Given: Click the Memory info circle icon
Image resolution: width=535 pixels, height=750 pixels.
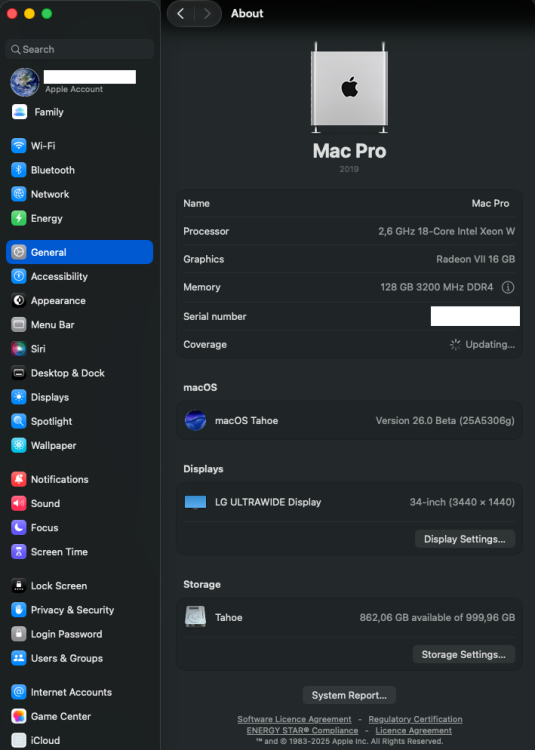Looking at the screenshot, I should 508,287.
